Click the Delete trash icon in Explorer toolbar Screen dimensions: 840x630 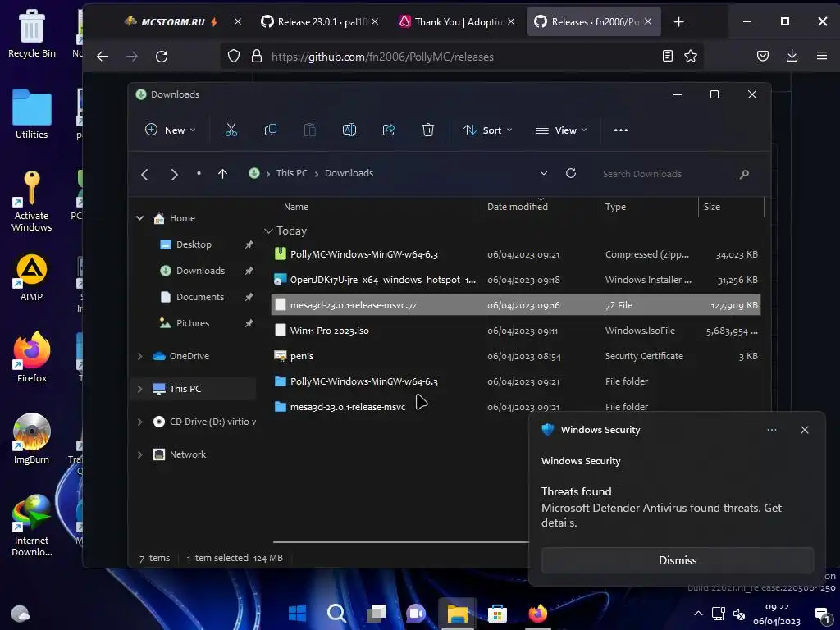click(x=427, y=130)
